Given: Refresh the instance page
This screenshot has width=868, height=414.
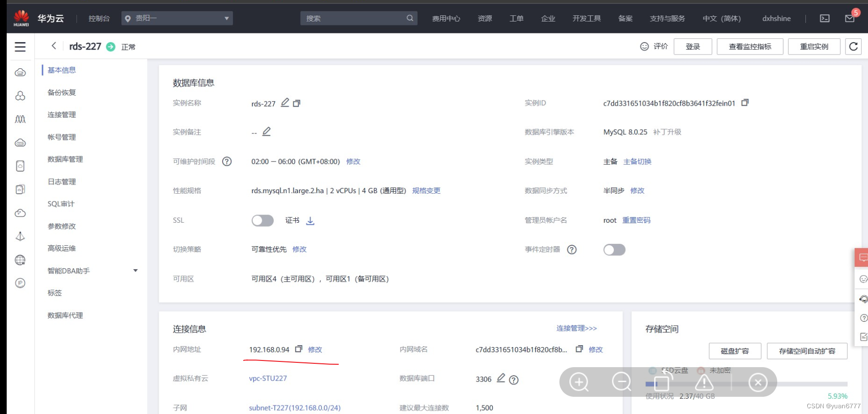Looking at the screenshot, I should pyautogui.click(x=854, y=46).
